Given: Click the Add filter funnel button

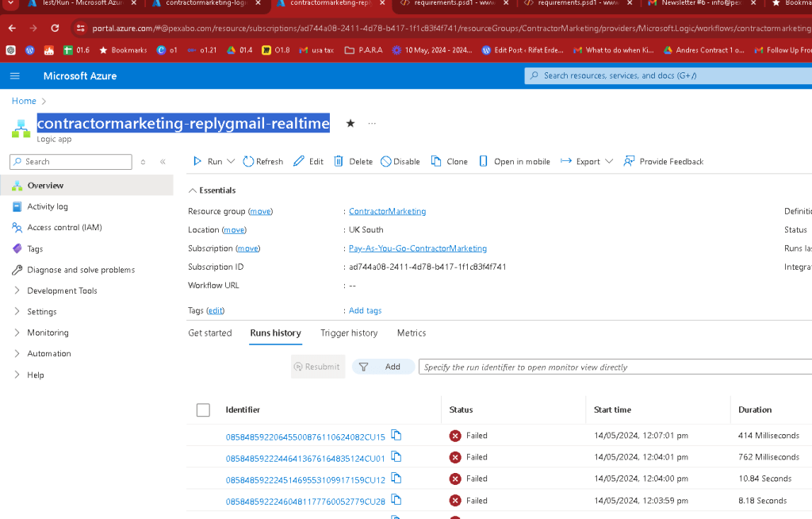Looking at the screenshot, I should click(383, 367).
